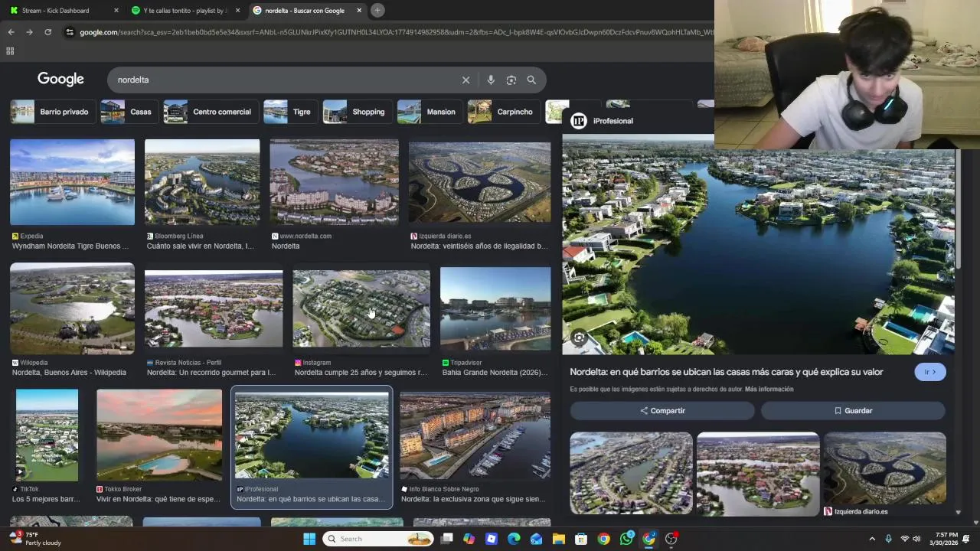Image resolution: width=980 pixels, height=551 pixels.
Task: Open TikTok Los 5 mejores barrios image
Action: (x=47, y=435)
